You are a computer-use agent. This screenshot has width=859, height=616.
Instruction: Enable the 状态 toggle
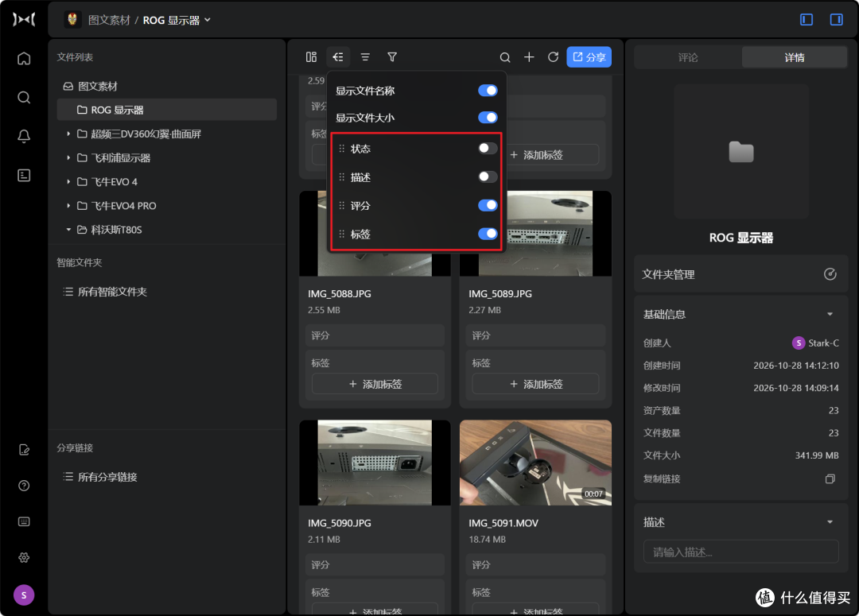coord(488,149)
